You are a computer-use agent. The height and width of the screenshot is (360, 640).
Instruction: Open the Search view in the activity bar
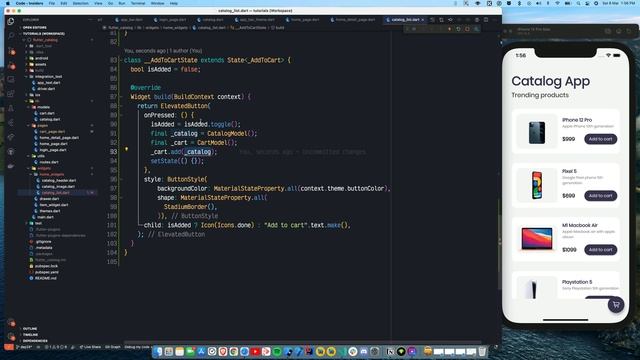coord(11,36)
